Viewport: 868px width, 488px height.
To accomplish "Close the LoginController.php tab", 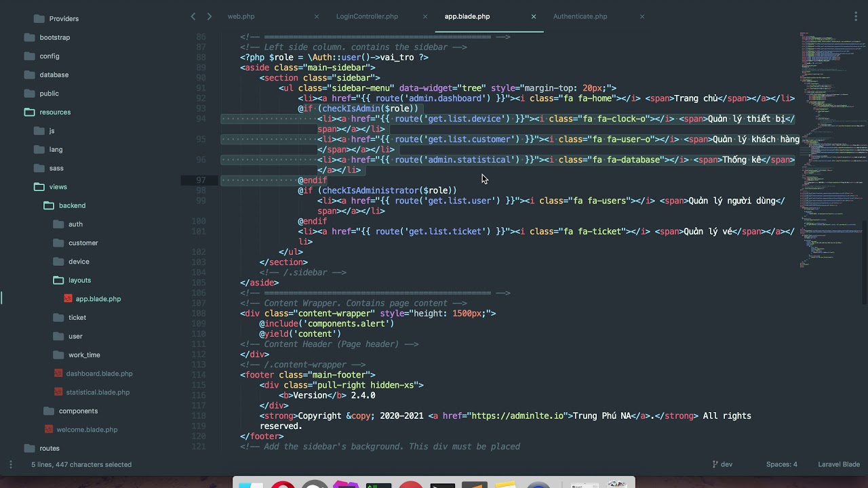I will [x=425, y=16].
